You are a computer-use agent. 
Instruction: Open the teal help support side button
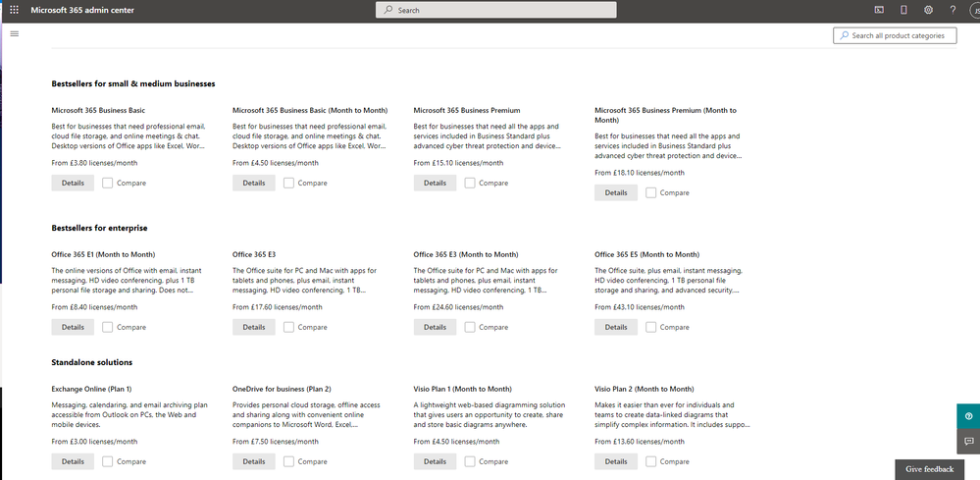968,416
